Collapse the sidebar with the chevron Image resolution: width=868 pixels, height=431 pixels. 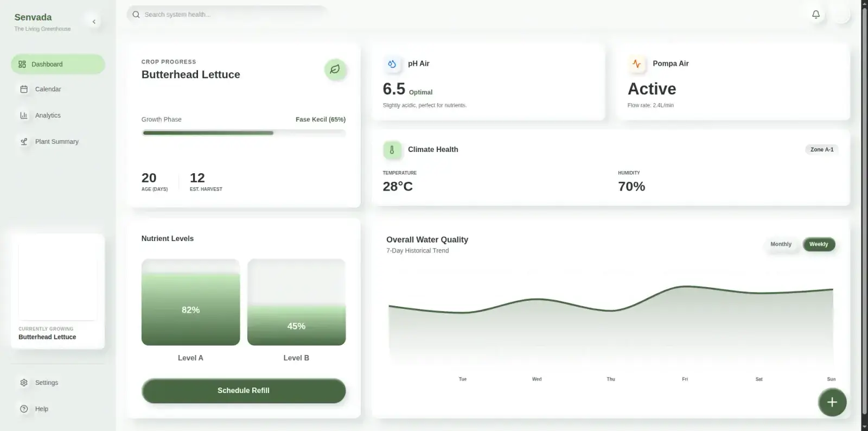click(x=94, y=22)
